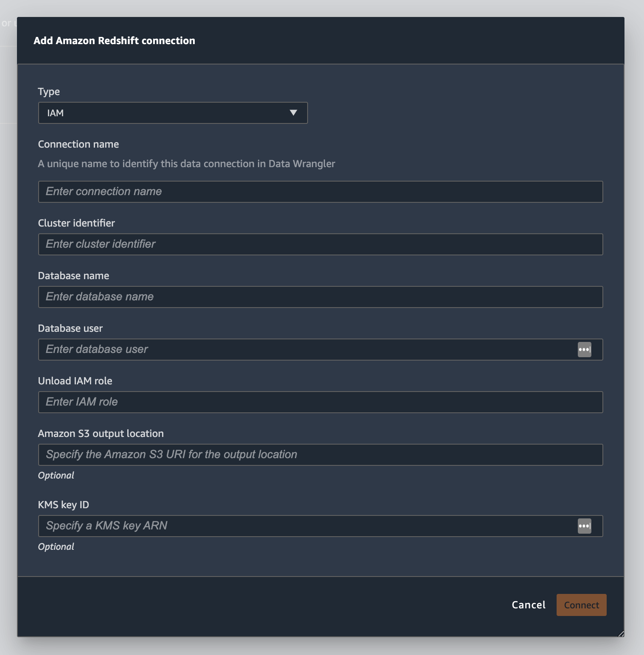
Task: Click the ellipsis icon beside Database user field
Action: coord(585,350)
